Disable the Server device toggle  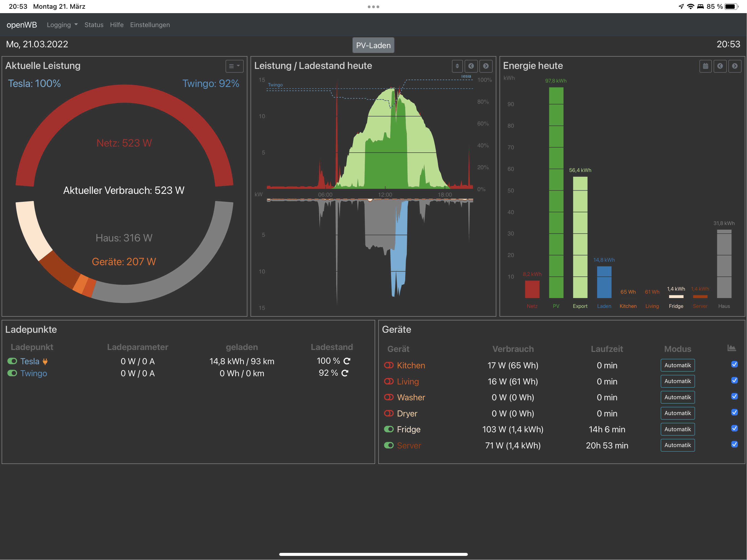point(389,445)
